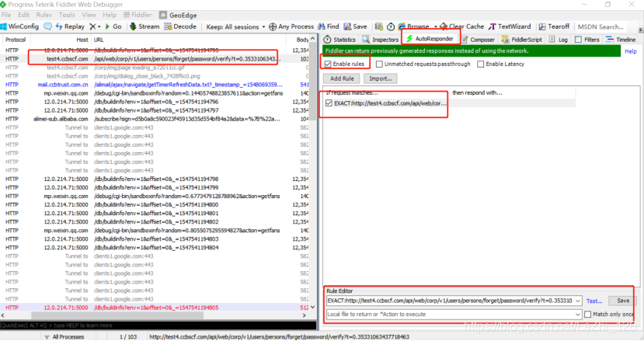Click the screenshot camera toolbar icon
Viewport: 644px width, 341px height.
point(378,26)
